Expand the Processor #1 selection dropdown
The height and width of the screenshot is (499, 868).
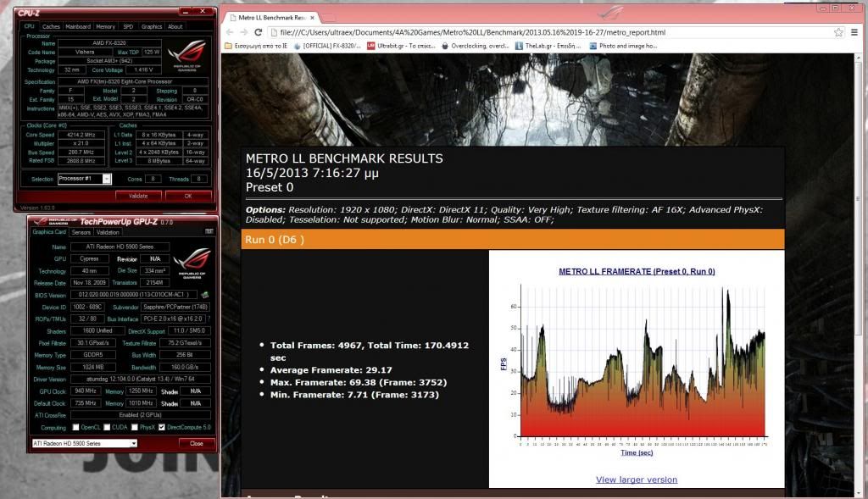[x=107, y=179]
